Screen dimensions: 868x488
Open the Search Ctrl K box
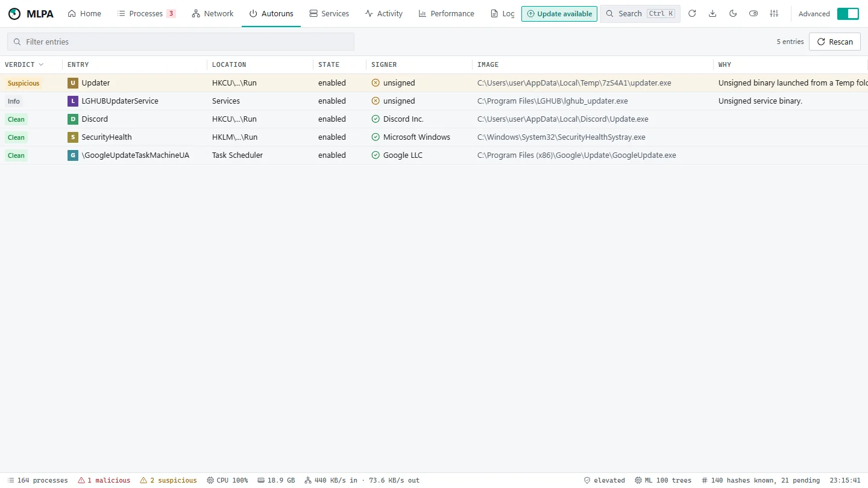(640, 13)
